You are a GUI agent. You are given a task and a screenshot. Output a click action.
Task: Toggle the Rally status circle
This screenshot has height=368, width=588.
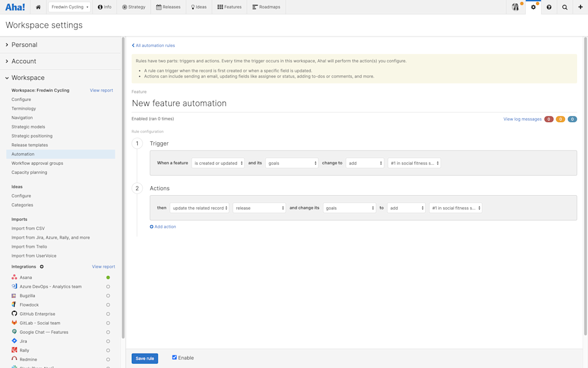pyautogui.click(x=108, y=351)
